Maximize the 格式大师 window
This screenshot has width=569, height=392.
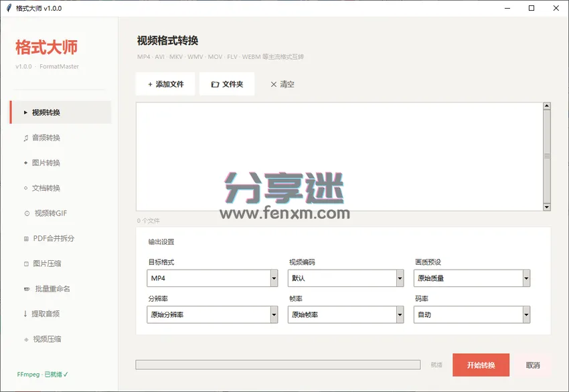click(x=532, y=8)
